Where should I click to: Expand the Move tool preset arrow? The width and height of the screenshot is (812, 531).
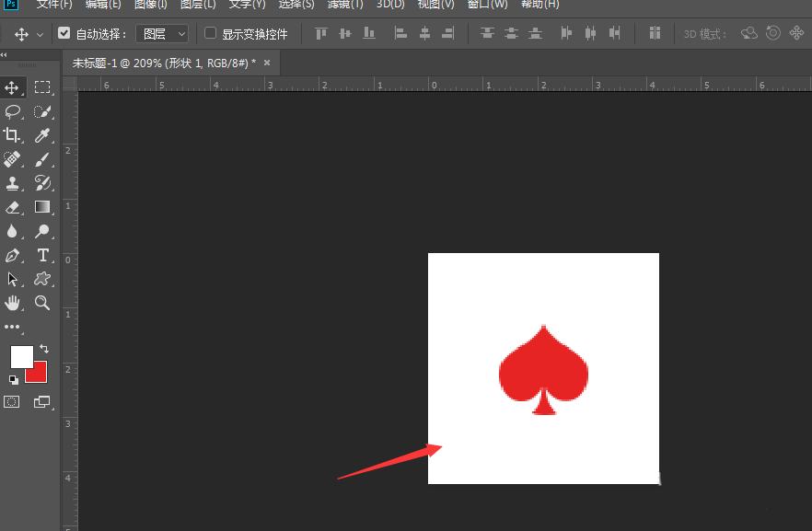40,35
